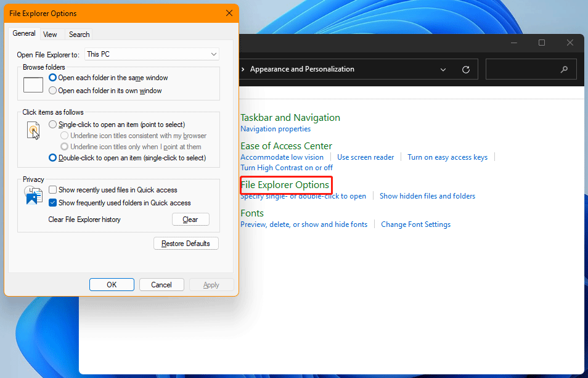Select "Single-click to open an item"
The height and width of the screenshot is (378, 588).
point(52,124)
